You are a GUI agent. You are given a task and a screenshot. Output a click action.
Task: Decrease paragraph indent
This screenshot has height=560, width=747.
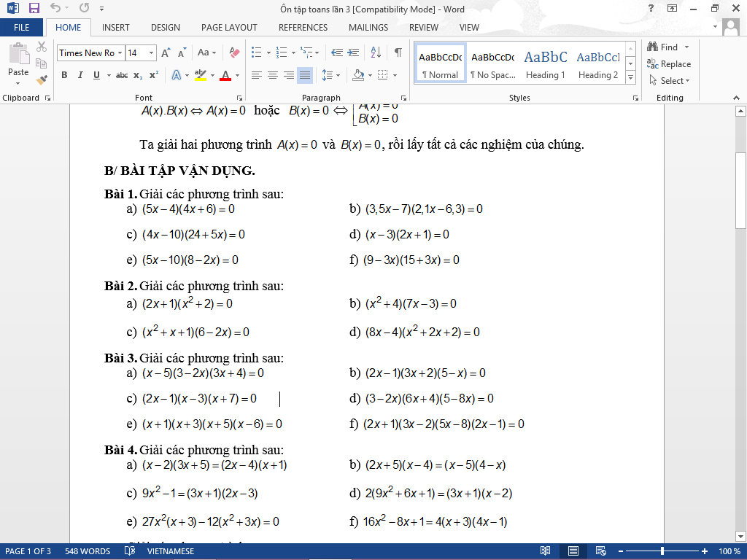[x=337, y=52]
